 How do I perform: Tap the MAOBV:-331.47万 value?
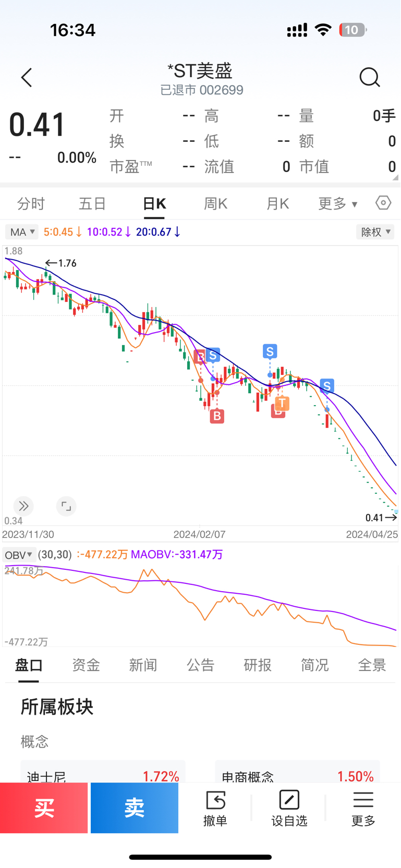click(x=177, y=555)
